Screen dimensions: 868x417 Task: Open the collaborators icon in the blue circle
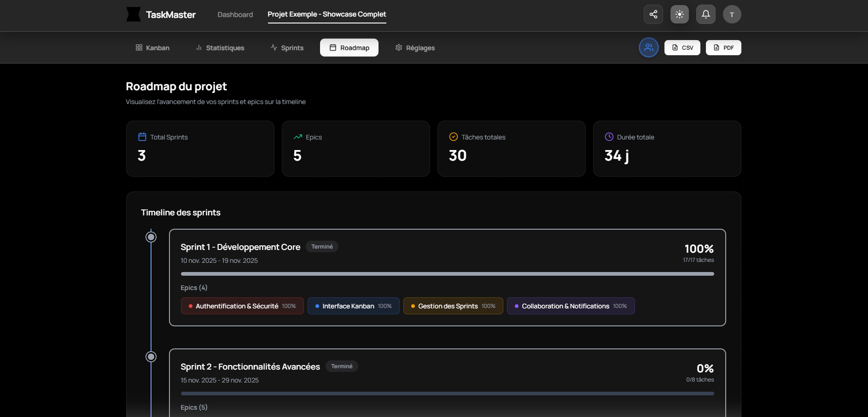[649, 47]
